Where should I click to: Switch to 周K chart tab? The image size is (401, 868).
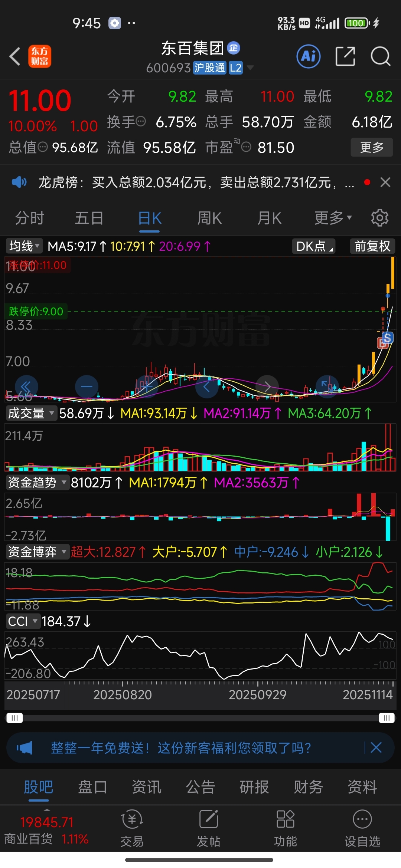point(209,218)
